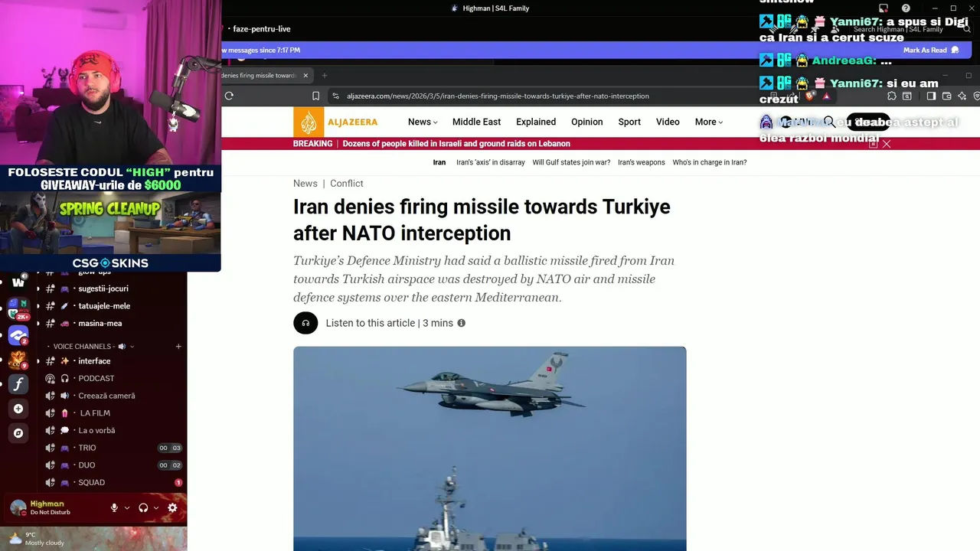Bookmark the current Al Jazeera page

[x=315, y=96]
